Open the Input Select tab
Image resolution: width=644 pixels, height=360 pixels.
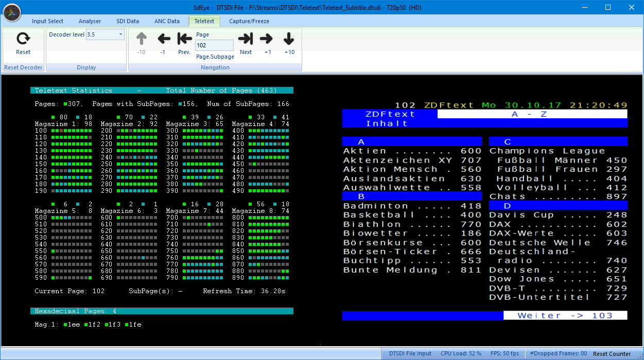[x=47, y=21]
